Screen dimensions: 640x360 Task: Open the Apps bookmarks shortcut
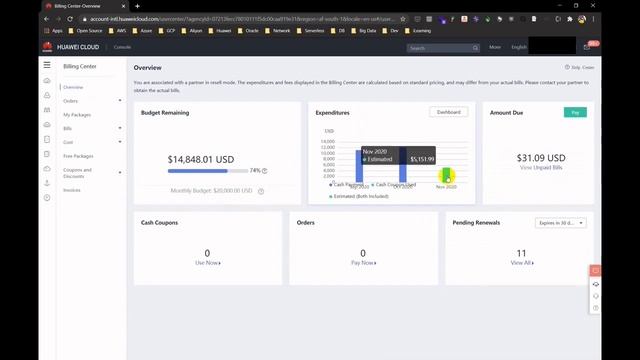point(53,31)
